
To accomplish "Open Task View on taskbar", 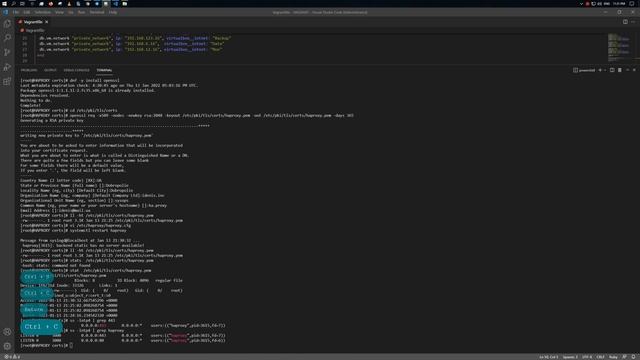I will click(x=22, y=4).
